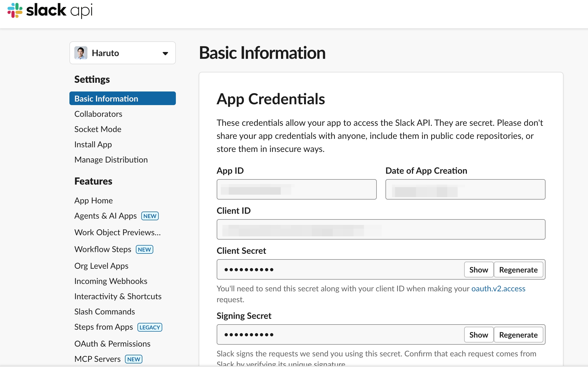
Task: Open the Collaborators settings page
Action: tap(98, 114)
